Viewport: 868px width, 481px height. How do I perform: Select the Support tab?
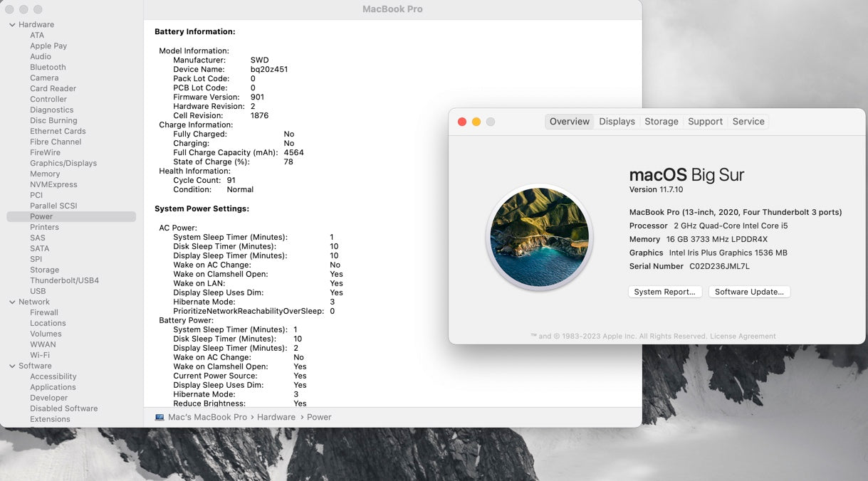(705, 122)
